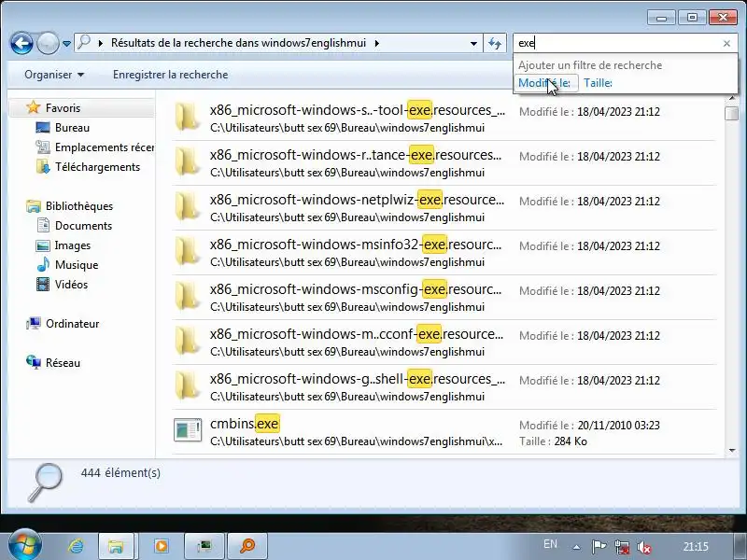Click the folder icon of msconfig-exe result
Viewport: 747px width, 560px height.
coord(187,296)
